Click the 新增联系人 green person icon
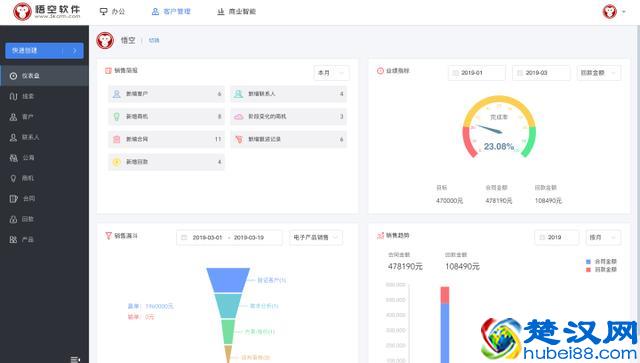Viewport: 640px width, 363px height. click(x=238, y=94)
